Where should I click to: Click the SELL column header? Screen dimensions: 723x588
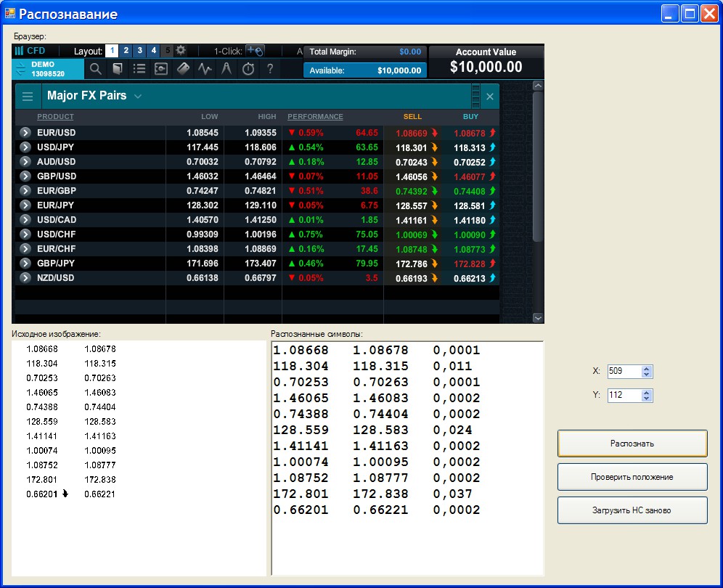pos(413,117)
